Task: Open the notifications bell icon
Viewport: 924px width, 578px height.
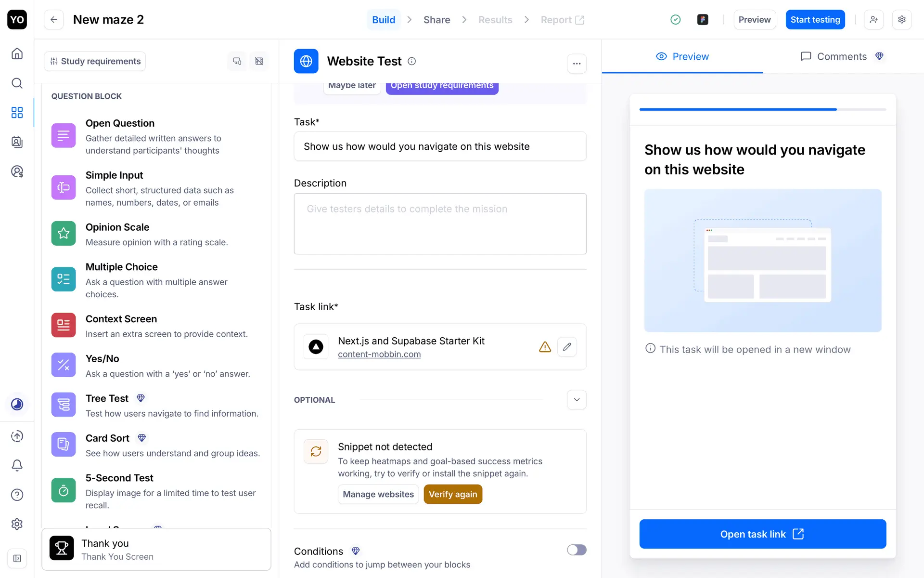Action: coord(17,465)
